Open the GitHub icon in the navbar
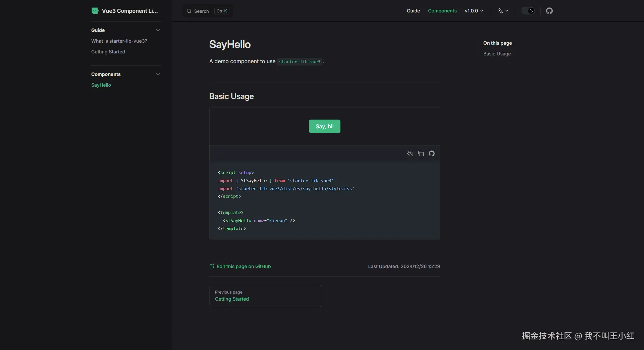Screen dimensions: 644x350 click(549, 11)
